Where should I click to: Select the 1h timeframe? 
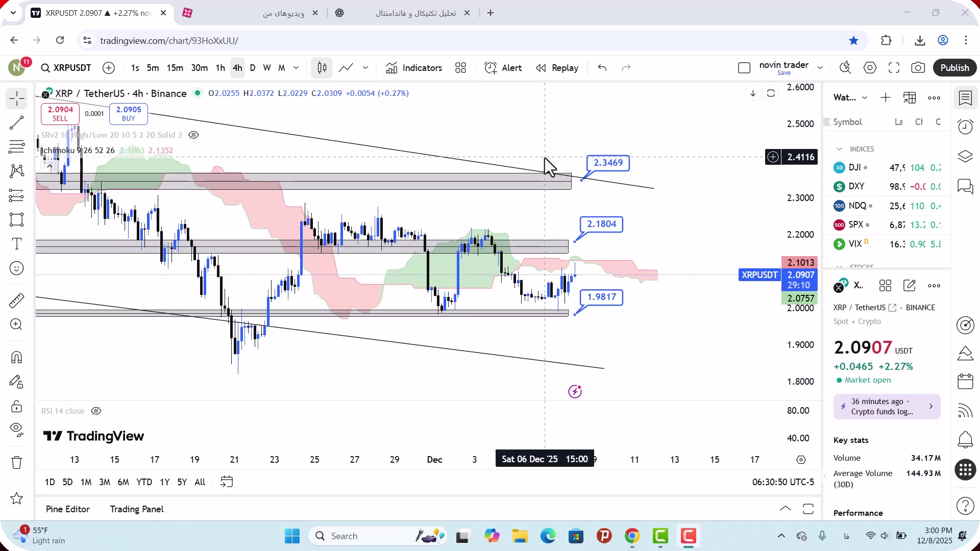(x=220, y=68)
